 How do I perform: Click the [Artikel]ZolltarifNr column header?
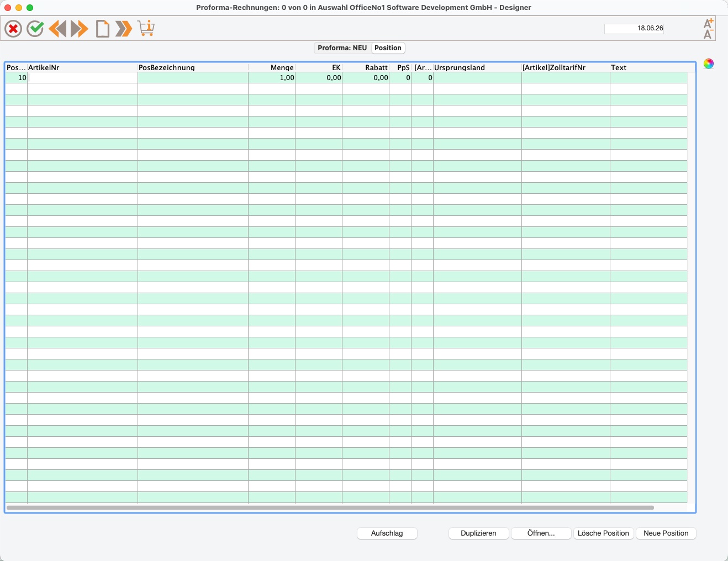pos(566,67)
